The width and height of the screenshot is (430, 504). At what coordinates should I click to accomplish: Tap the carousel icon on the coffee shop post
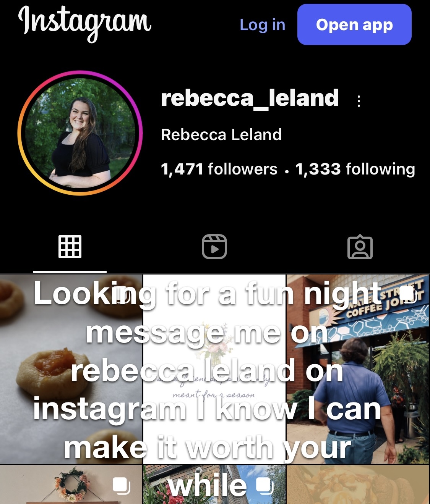[408, 294]
